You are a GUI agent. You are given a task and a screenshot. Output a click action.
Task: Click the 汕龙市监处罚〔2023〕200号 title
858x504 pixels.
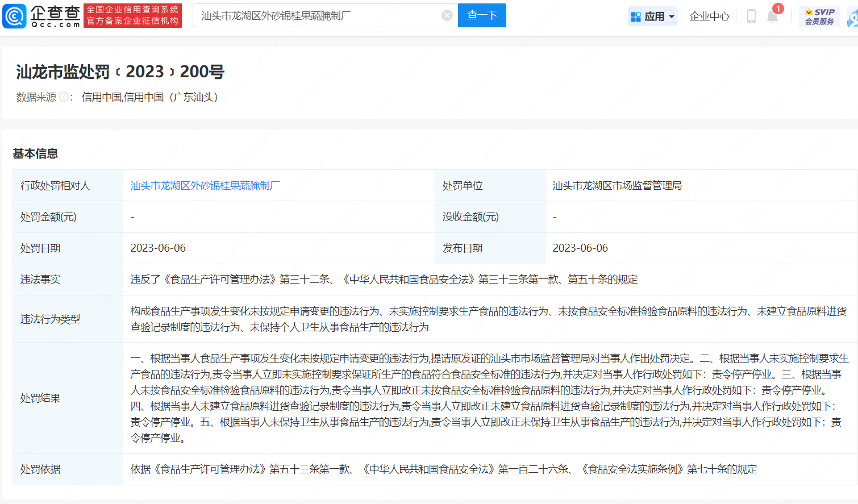[x=120, y=72]
